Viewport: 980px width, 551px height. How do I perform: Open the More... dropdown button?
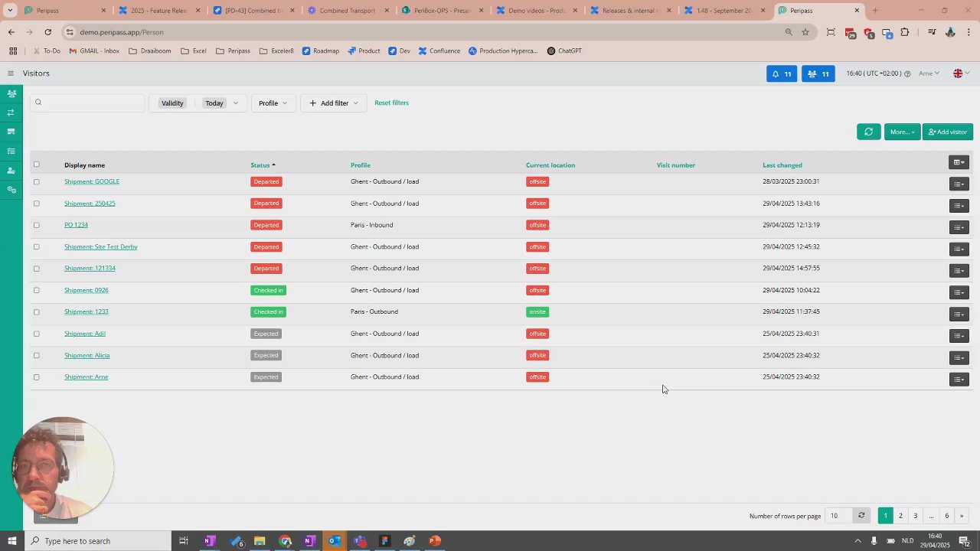pos(902,132)
